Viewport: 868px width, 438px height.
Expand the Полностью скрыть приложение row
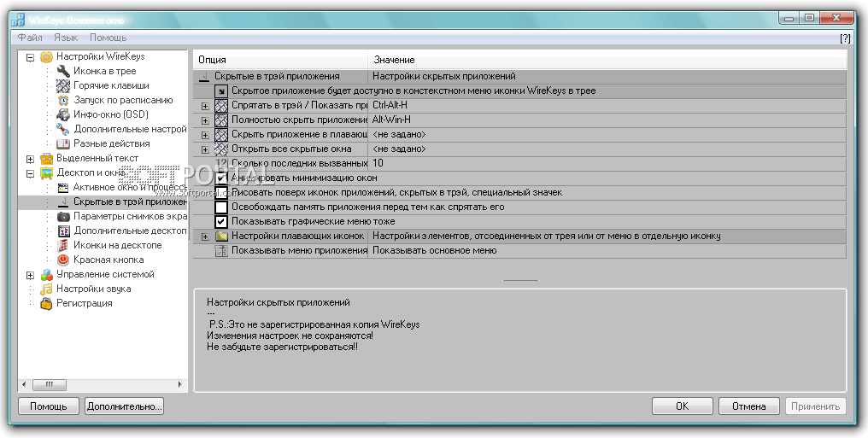(205, 120)
